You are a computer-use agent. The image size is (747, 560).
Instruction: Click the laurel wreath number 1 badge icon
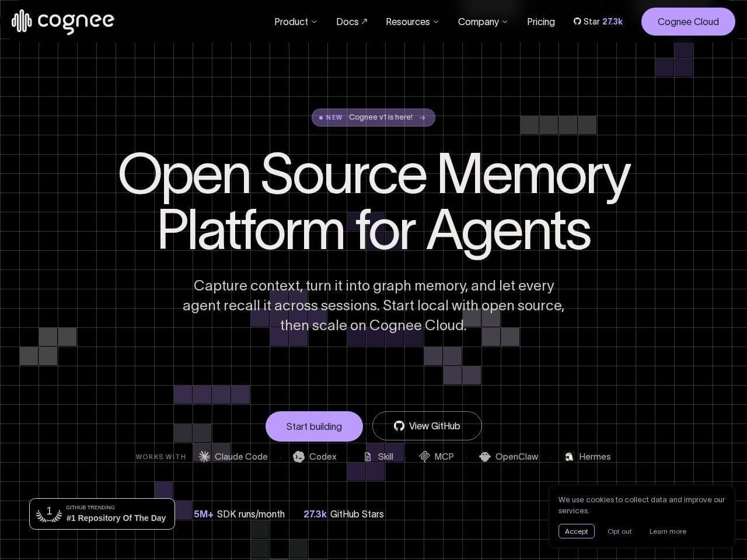point(49,514)
